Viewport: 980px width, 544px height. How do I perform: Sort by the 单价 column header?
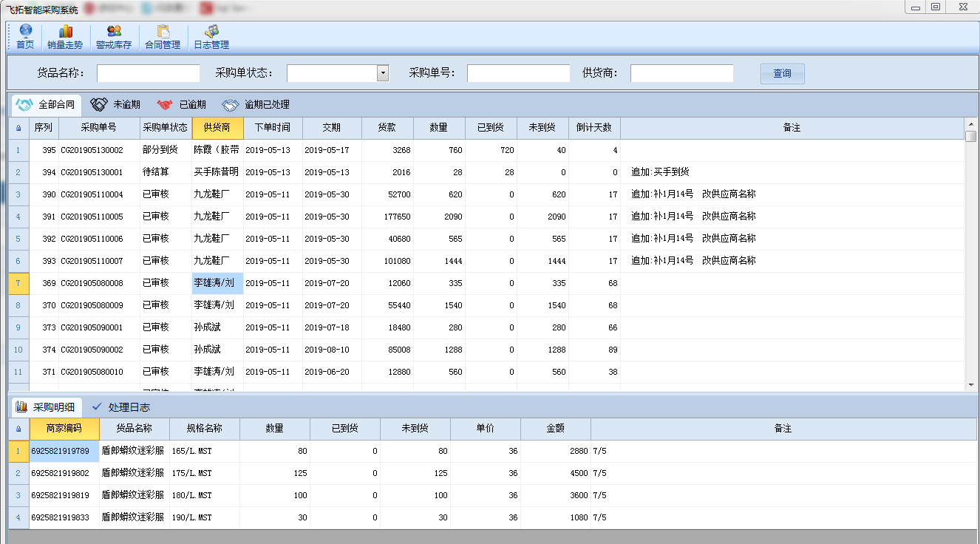click(x=486, y=429)
